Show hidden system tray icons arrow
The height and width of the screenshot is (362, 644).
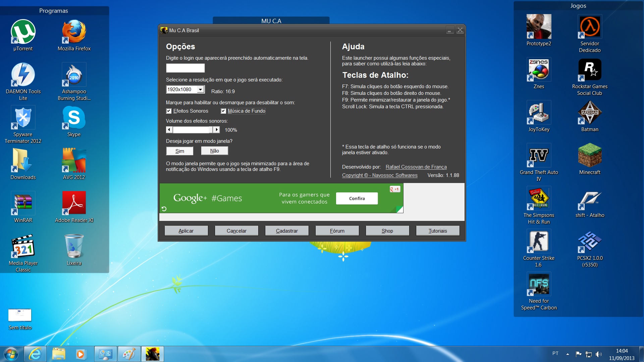[x=568, y=354]
